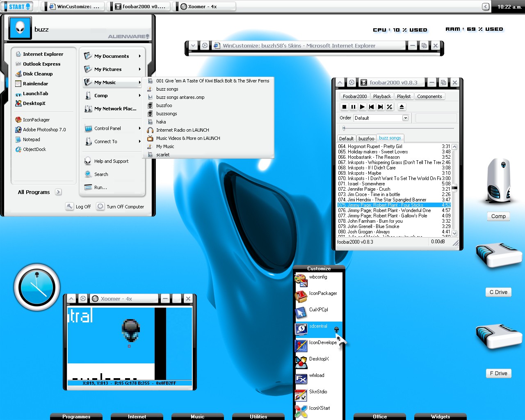
Task: Click the Stop button in foobar2000
Action: point(345,107)
